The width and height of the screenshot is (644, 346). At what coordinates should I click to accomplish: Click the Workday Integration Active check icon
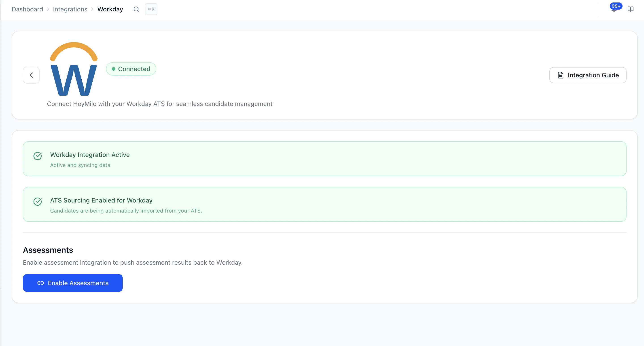point(38,156)
